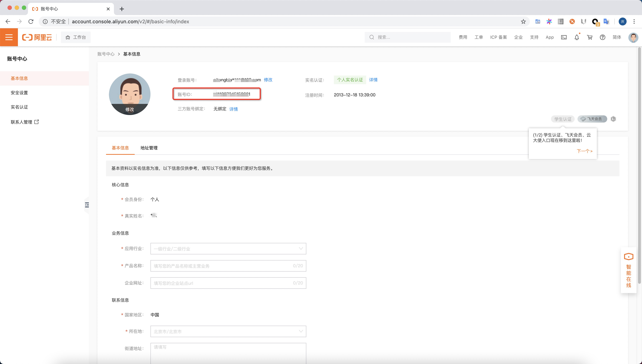The width and height of the screenshot is (642, 364).
Task: Open the 工单 menu
Action: [478, 37]
